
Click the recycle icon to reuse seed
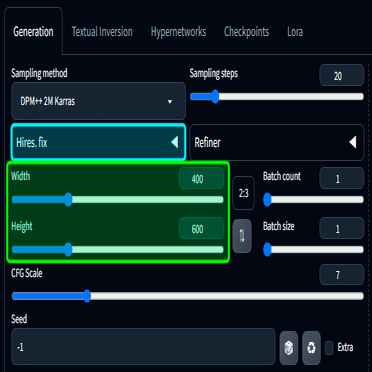(311, 348)
